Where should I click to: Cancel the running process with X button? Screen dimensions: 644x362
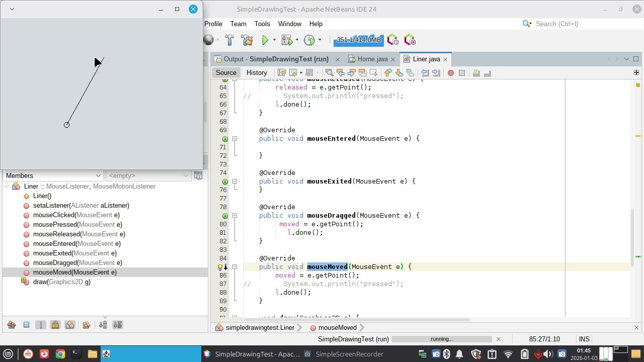click(499, 339)
